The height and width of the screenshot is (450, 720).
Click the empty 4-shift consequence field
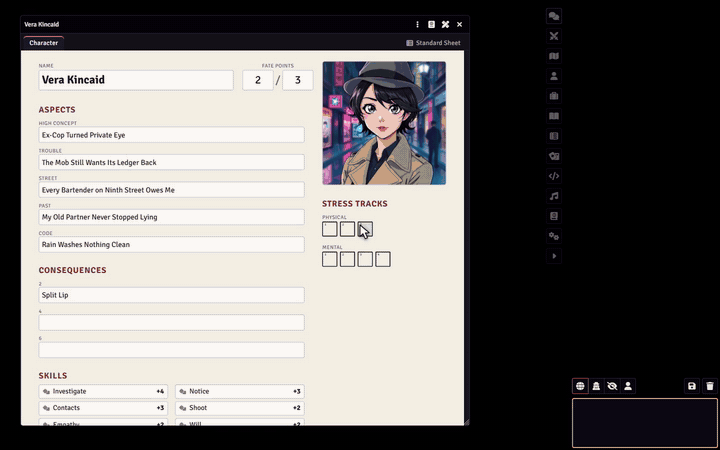[x=171, y=322]
